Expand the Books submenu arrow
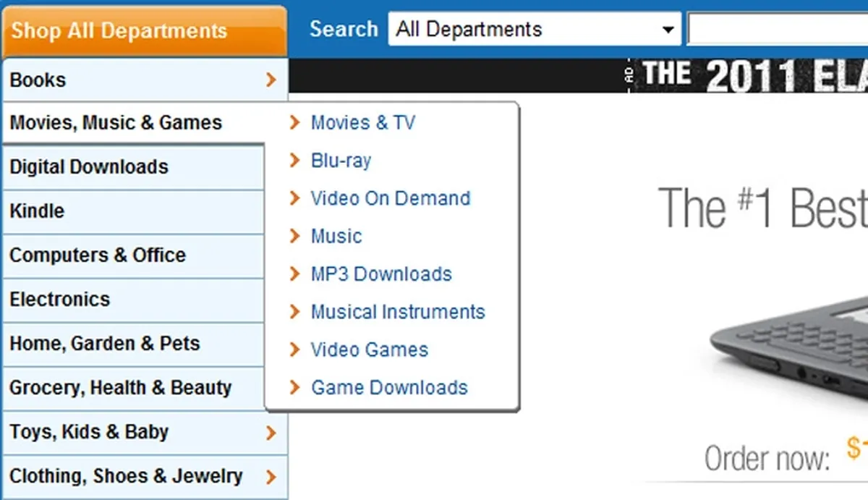 (x=271, y=80)
